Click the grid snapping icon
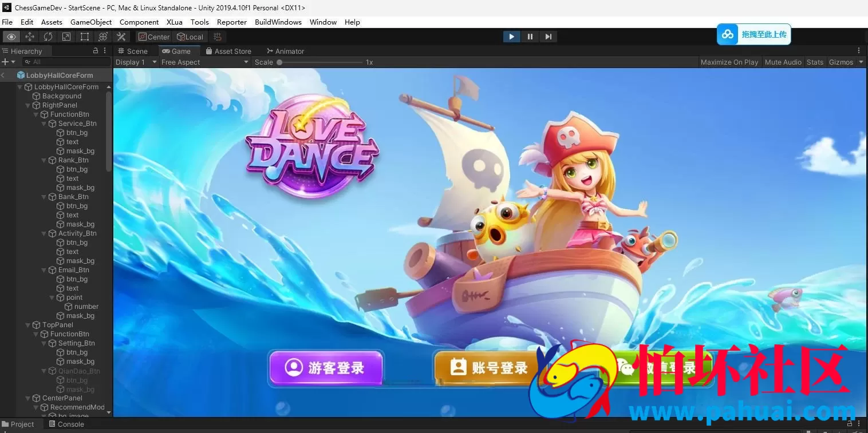 pyautogui.click(x=218, y=37)
